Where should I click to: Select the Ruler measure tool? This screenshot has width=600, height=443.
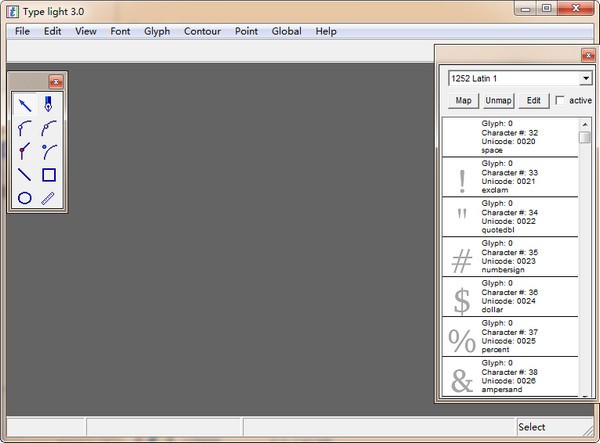point(48,198)
